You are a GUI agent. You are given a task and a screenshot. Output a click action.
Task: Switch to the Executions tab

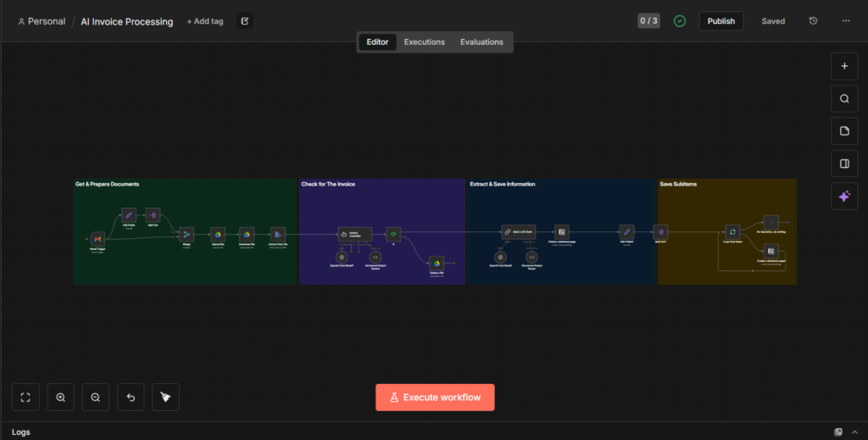(424, 42)
